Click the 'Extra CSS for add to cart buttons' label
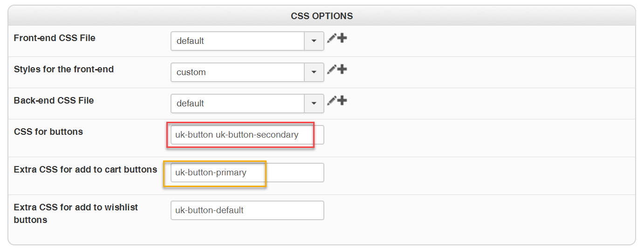This screenshot has height=250, width=644. point(85,170)
